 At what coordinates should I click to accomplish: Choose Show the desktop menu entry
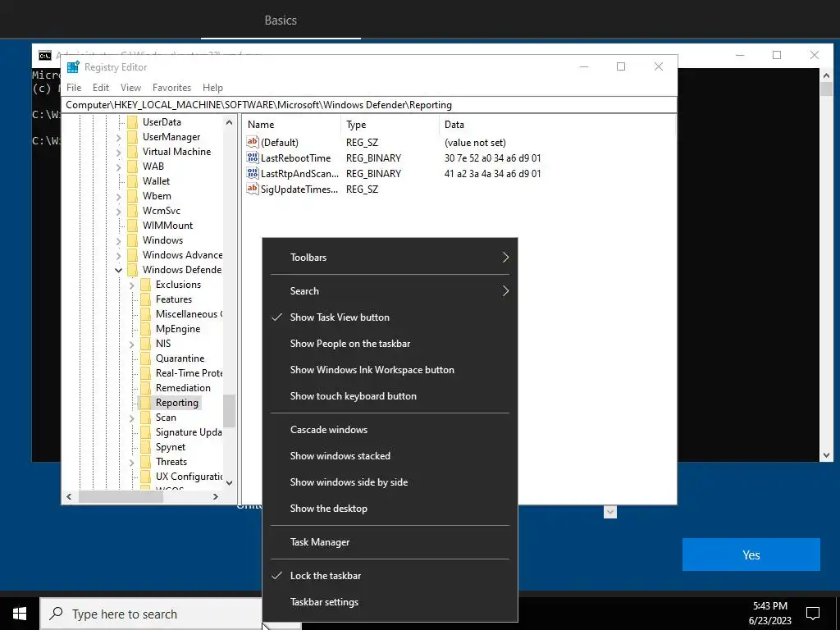[x=390, y=509]
